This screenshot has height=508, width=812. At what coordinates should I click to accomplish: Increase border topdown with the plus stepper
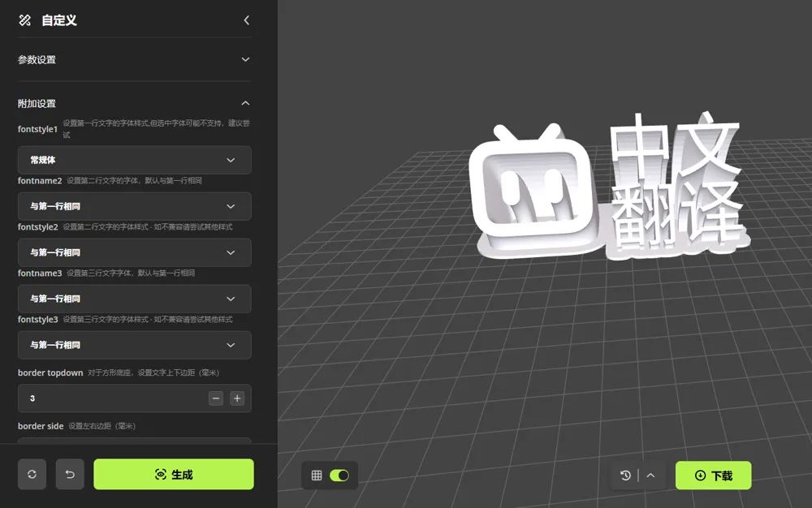pyautogui.click(x=239, y=398)
